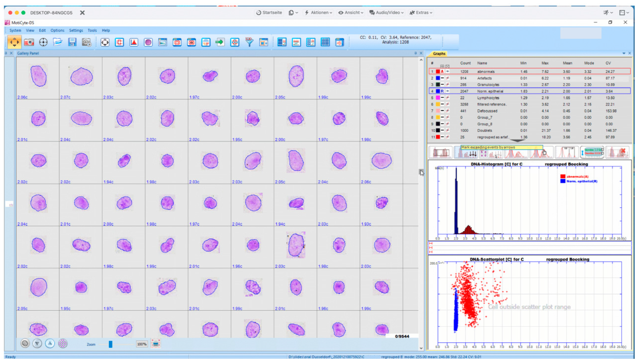Screen dimensions: 641x364
Task: Click the crosshair target tool icon
Action: 43,42
